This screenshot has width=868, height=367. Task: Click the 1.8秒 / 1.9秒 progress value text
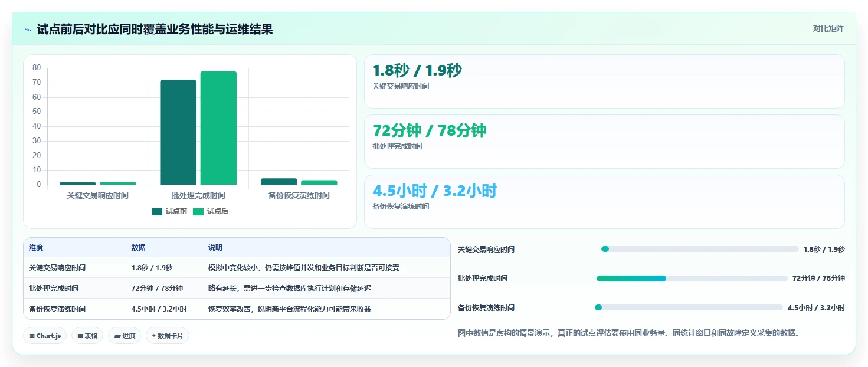tap(824, 250)
